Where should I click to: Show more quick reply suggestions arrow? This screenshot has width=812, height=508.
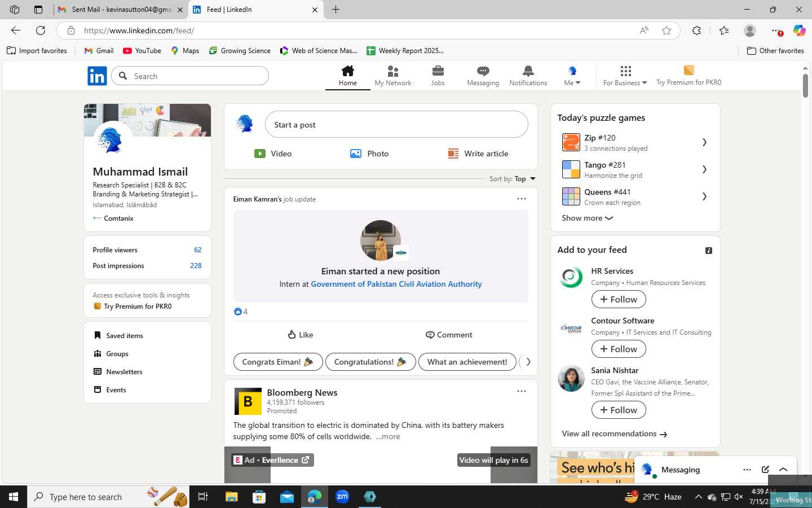pos(528,362)
